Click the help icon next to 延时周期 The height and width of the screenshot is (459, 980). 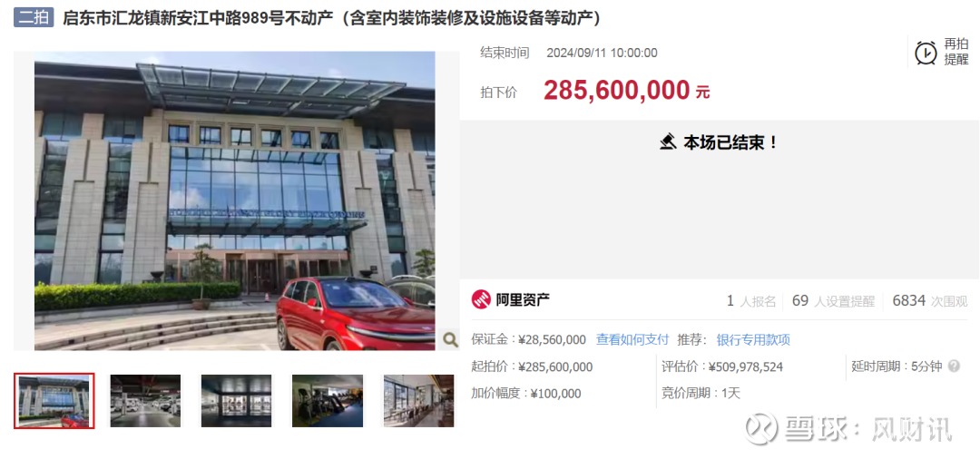point(954,366)
